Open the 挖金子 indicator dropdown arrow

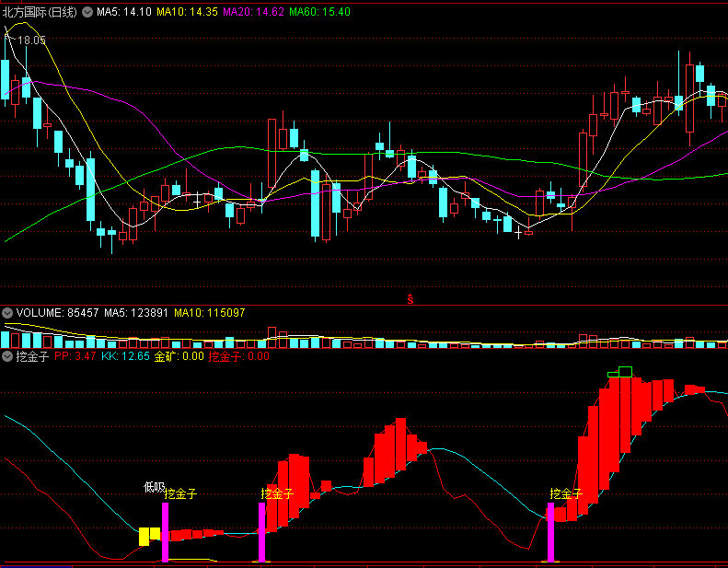click(x=7, y=356)
